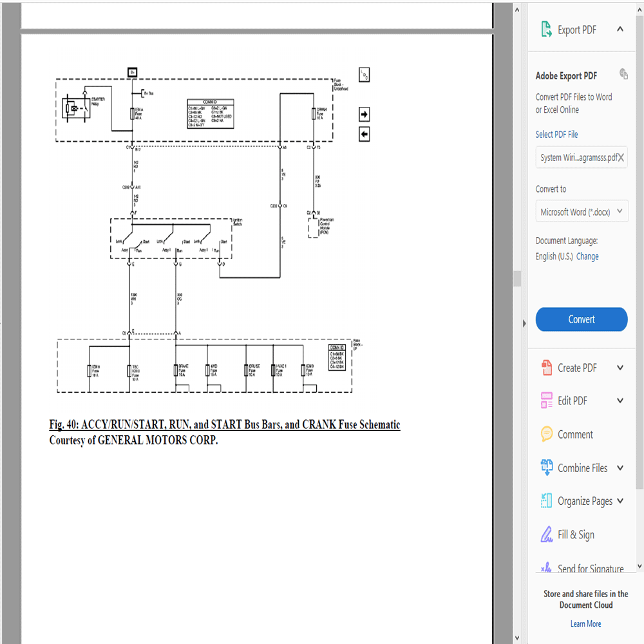Click the Export PDF icon

click(x=546, y=30)
